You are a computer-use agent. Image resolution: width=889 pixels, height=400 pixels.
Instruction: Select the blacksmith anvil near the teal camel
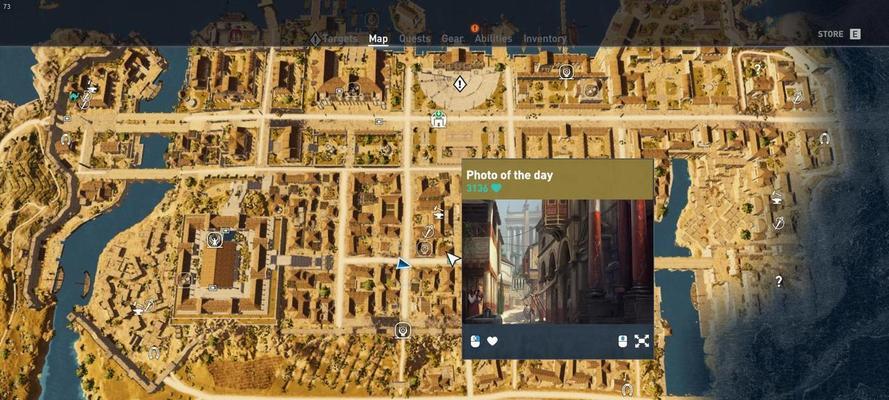point(92,88)
